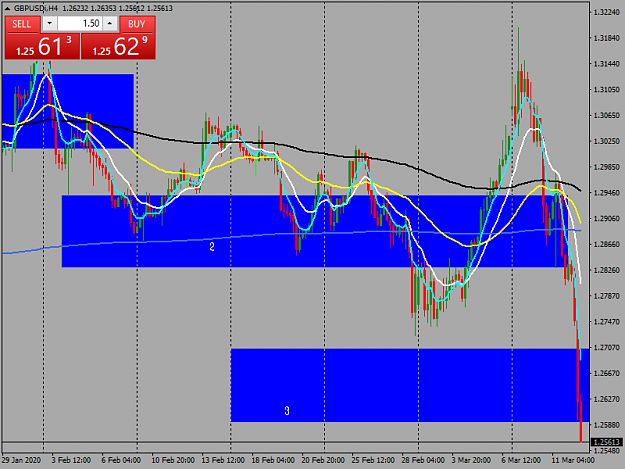The width and height of the screenshot is (625, 469).
Task: Click the 1.29460 price scale value
Action: tap(607, 193)
